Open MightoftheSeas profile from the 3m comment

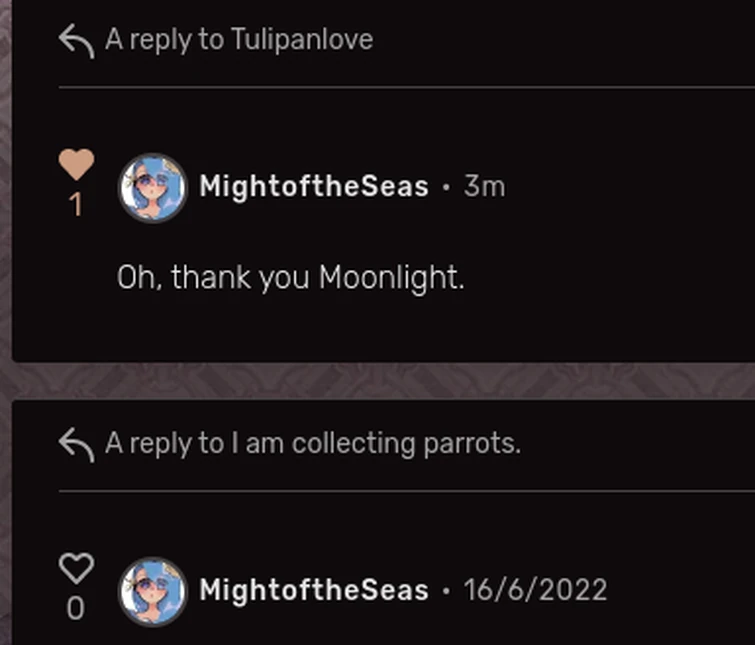pos(313,187)
